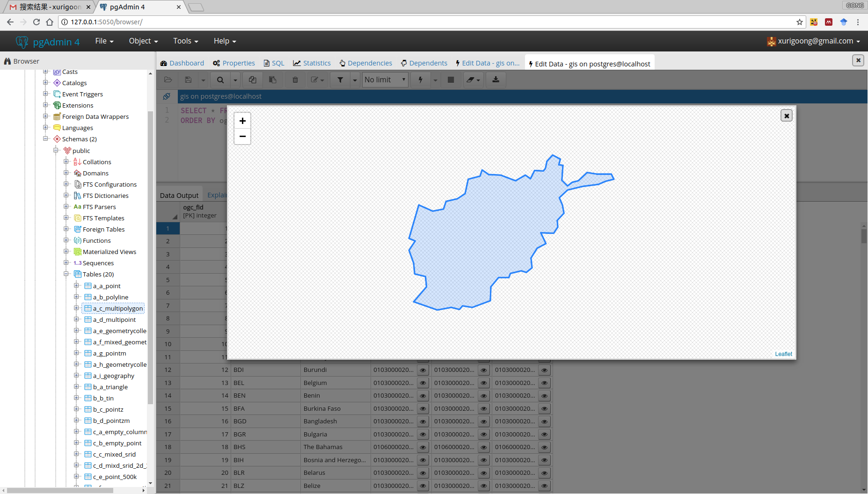Click the Browser tree vertical scrollbar

pyautogui.click(x=150, y=257)
